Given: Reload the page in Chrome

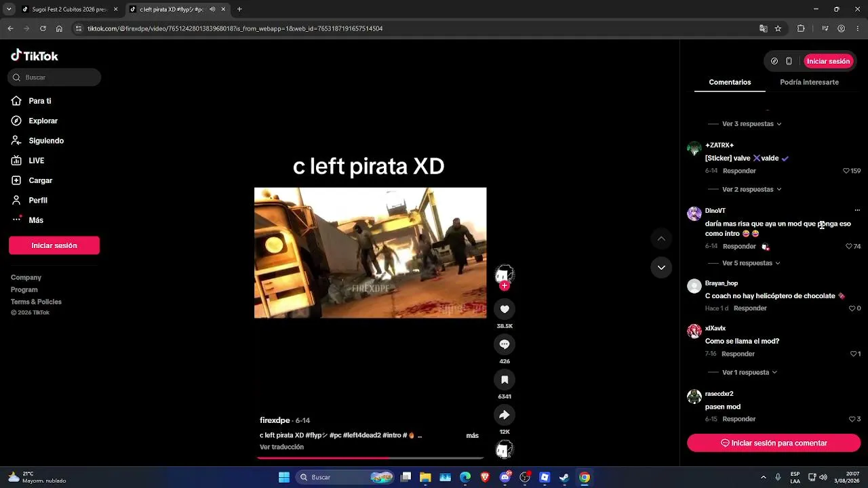Looking at the screenshot, I should [x=43, y=28].
